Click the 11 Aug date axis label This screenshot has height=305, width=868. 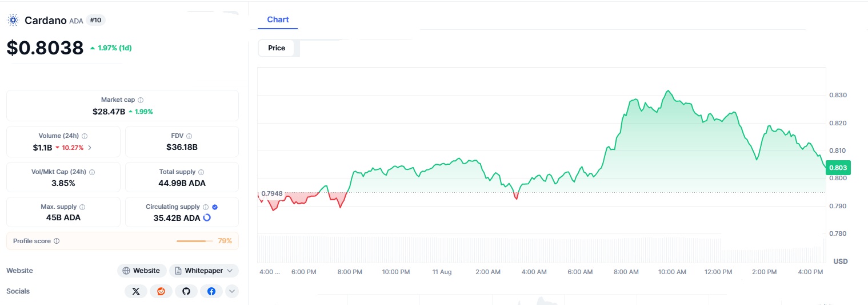[x=442, y=272]
